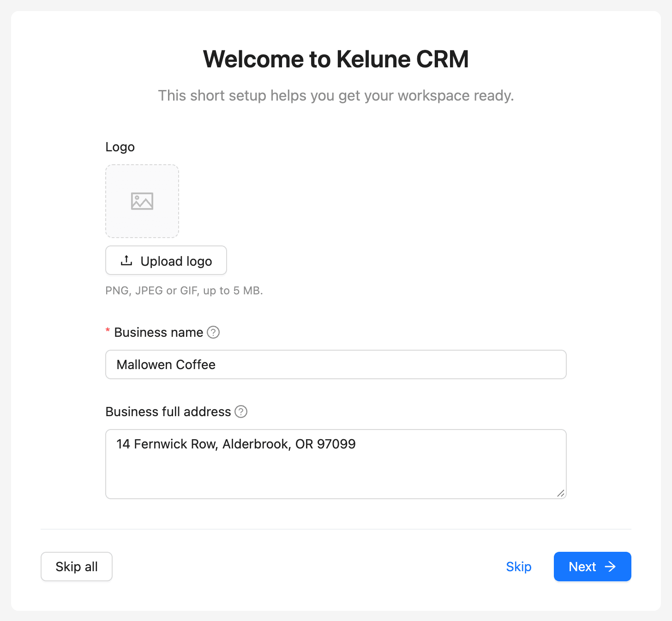672x621 pixels.
Task: Click the Upload logo button
Action: click(166, 260)
